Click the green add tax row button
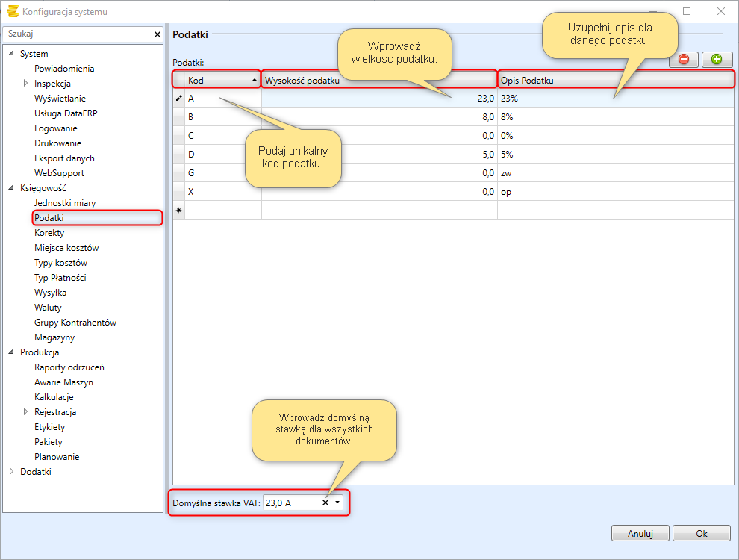The image size is (739, 560). 717,60
